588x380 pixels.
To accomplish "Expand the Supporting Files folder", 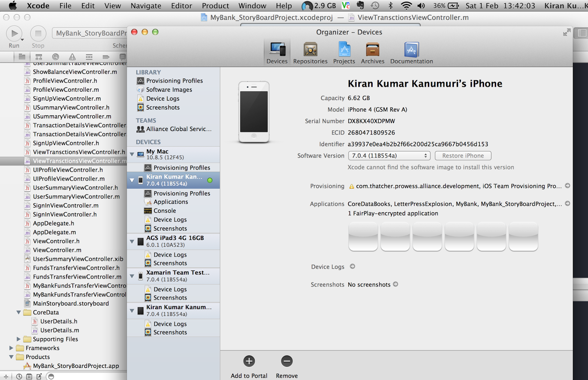I will point(18,339).
